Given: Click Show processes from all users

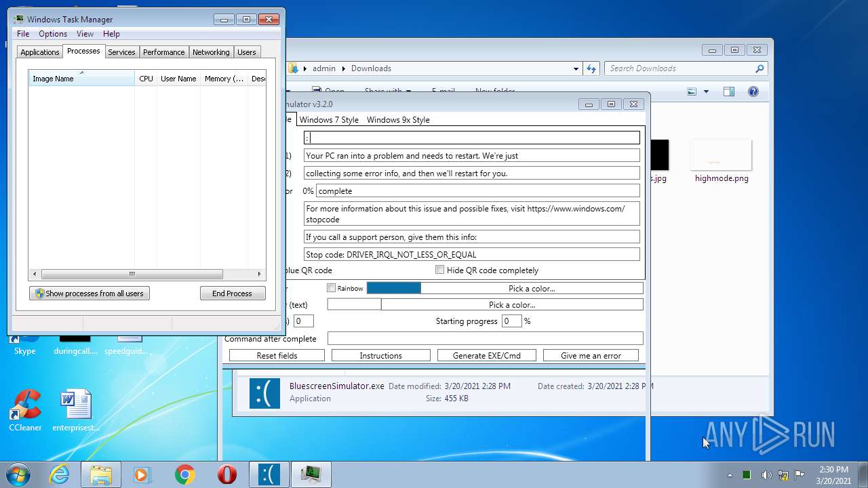Looking at the screenshot, I should point(90,293).
